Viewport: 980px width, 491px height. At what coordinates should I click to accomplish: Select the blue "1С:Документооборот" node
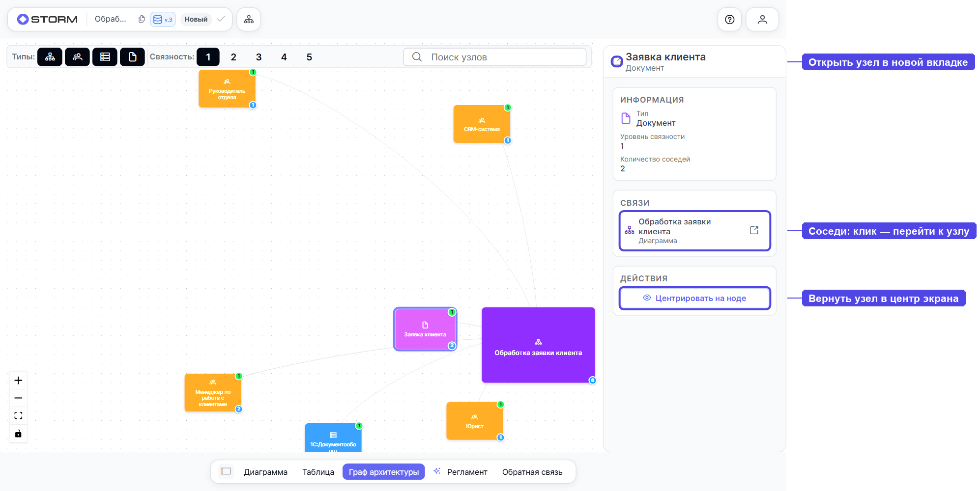point(333,438)
